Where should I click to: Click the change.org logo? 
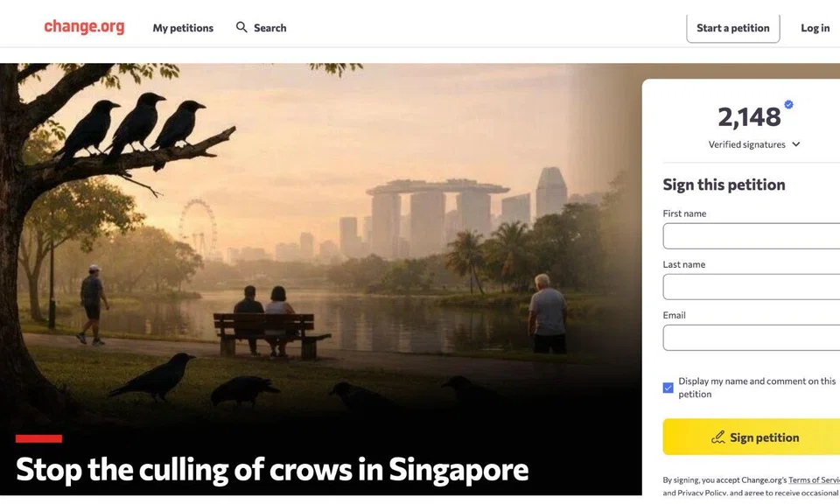coord(83,27)
